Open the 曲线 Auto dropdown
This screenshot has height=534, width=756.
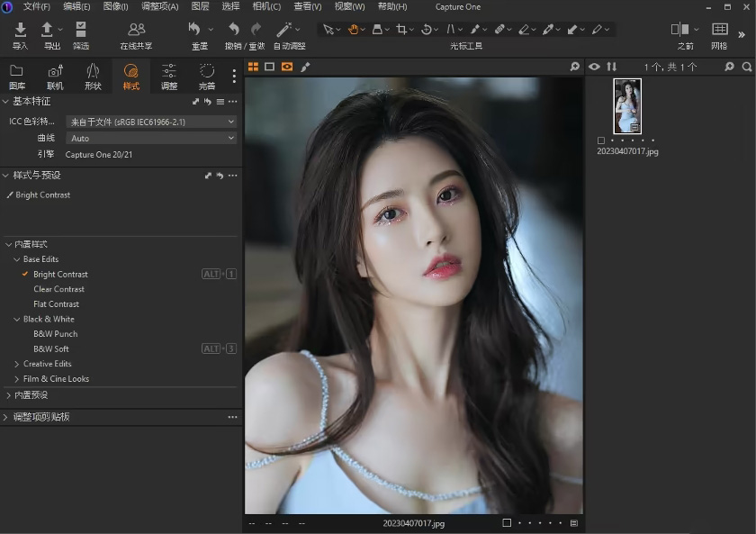click(150, 137)
